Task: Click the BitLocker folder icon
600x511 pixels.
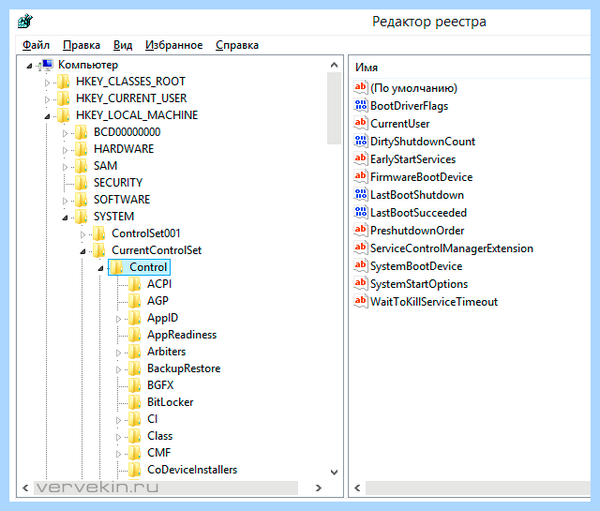Action: 134,402
